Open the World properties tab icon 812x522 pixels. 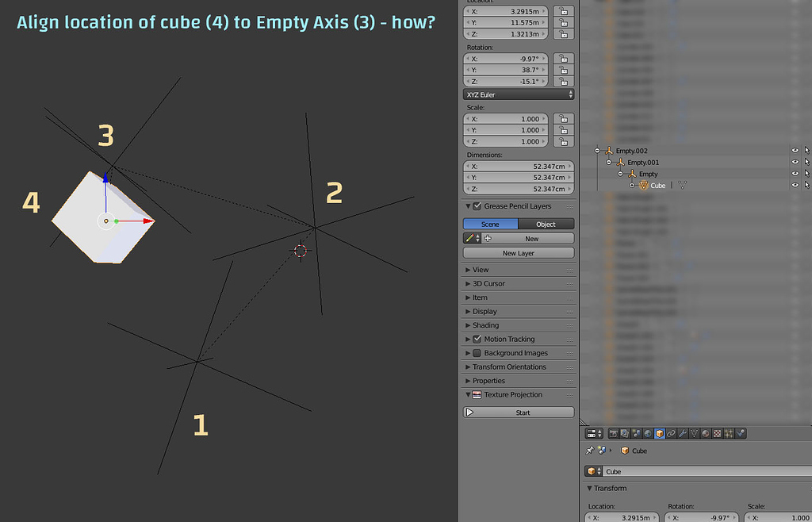(648, 433)
